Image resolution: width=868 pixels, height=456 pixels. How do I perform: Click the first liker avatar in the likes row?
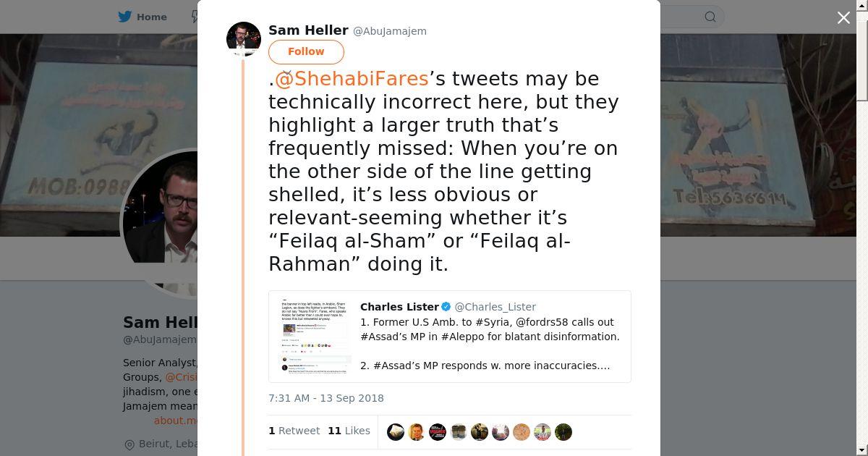[396, 432]
